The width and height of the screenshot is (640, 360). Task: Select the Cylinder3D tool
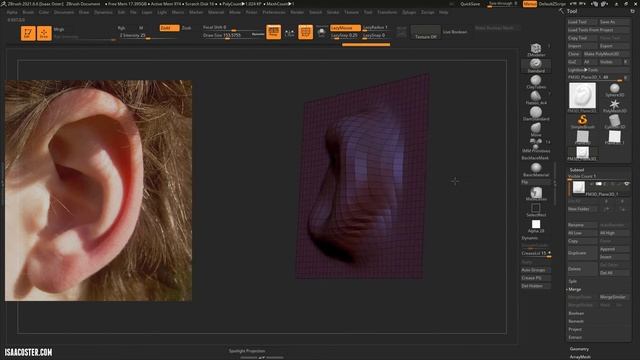point(615,122)
